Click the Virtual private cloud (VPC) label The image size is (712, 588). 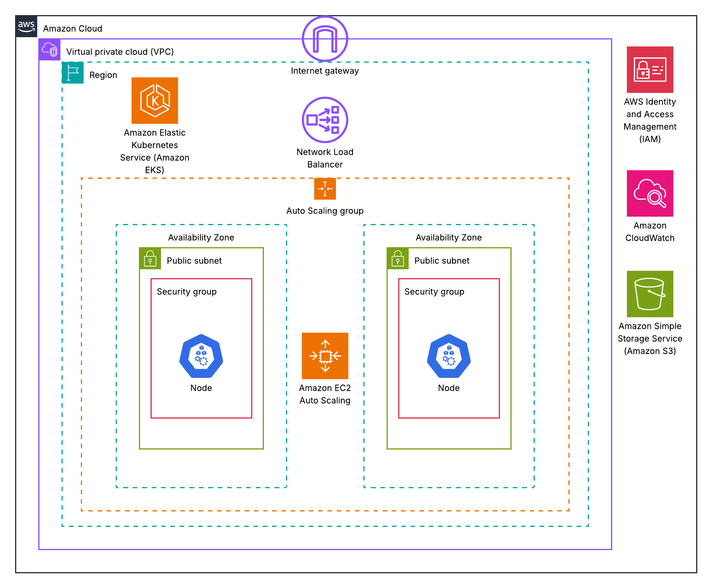120,52
